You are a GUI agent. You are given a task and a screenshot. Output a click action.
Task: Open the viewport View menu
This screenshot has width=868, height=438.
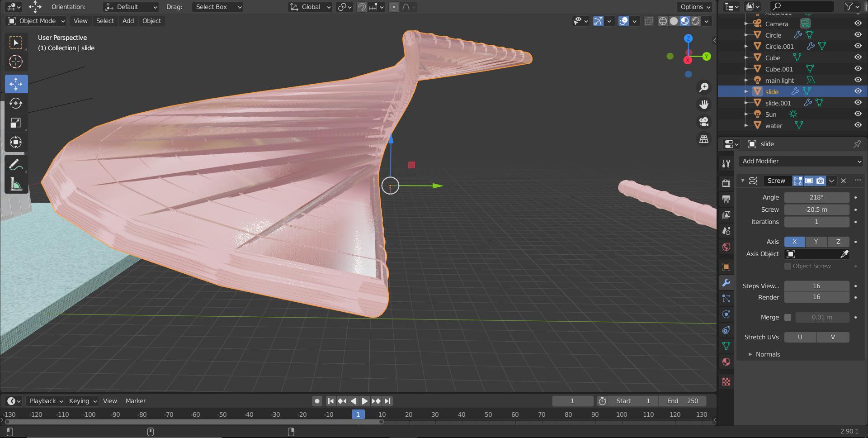click(x=80, y=21)
